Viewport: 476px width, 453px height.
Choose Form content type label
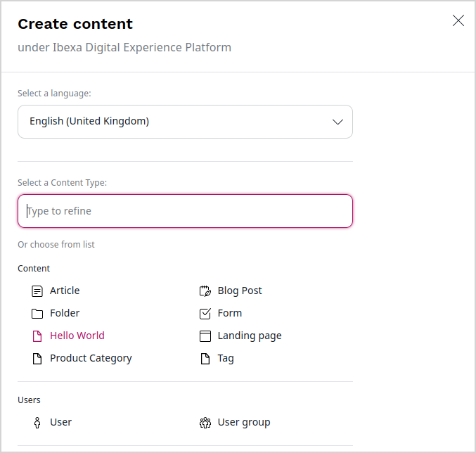pyautogui.click(x=230, y=313)
